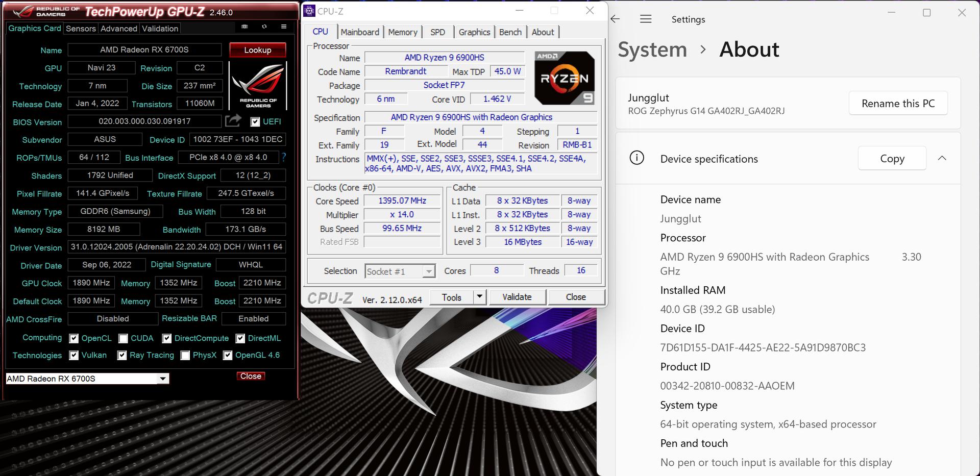Click the BIOS save/share arrow icon
980x476 pixels.
(233, 121)
